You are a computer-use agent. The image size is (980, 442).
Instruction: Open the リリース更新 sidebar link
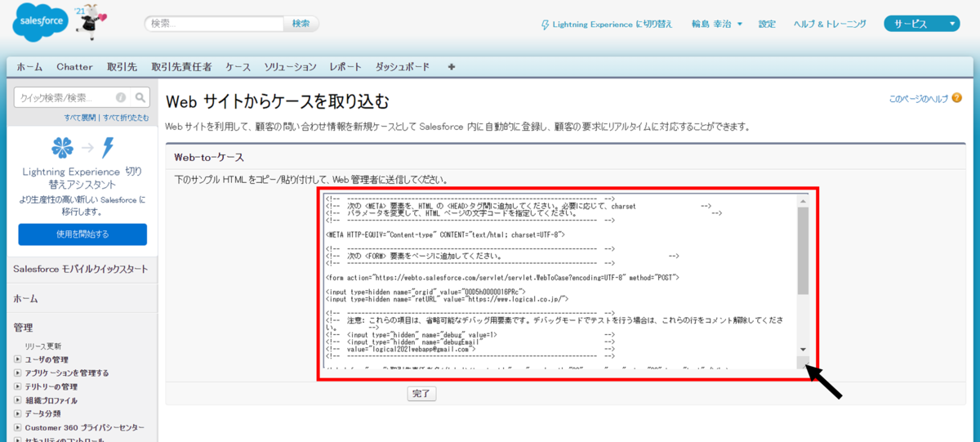(42, 346)
